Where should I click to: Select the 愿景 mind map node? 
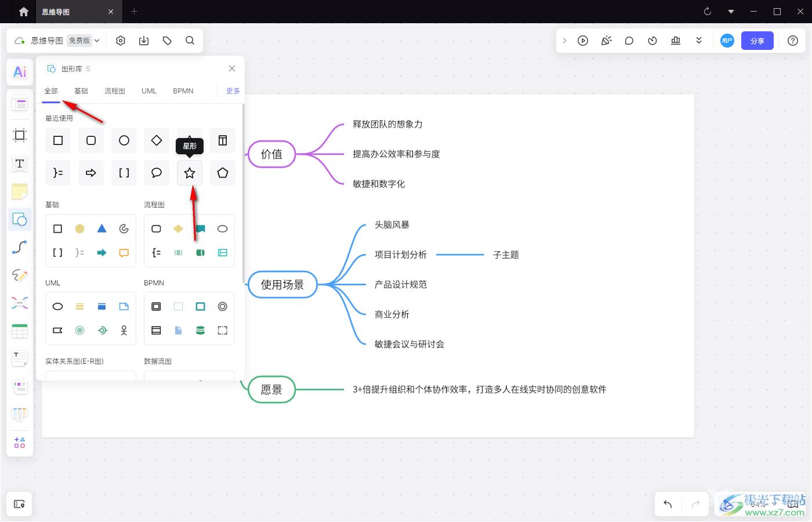click(x=271, y=390)
